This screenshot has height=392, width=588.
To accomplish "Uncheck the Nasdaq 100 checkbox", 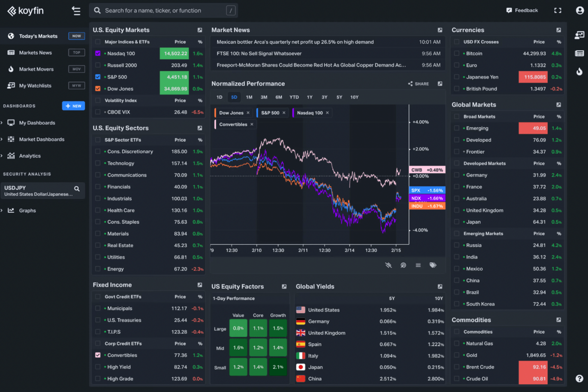I will [x=98, y=53].
